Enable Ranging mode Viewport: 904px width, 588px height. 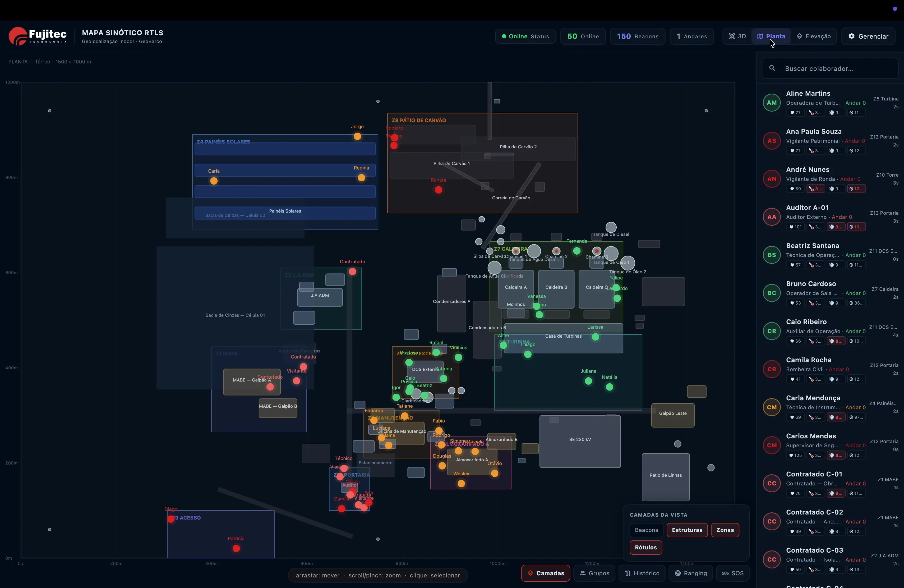(690, 573)
